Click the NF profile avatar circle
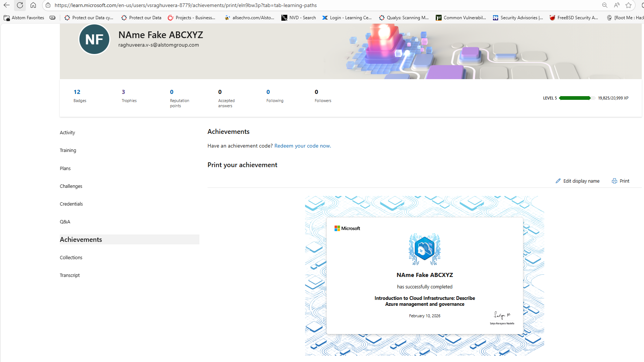The image size is (644, 362). [x=94, y=39]
